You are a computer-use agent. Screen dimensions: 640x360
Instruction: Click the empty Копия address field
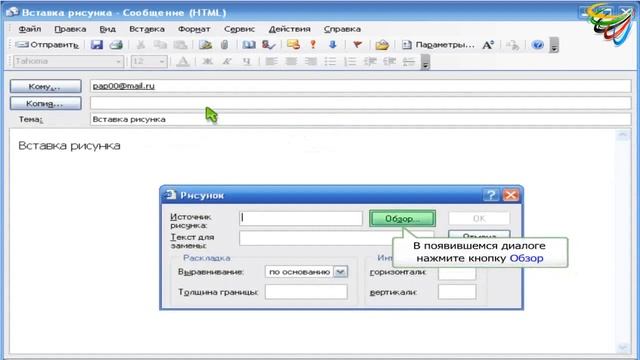361,103
